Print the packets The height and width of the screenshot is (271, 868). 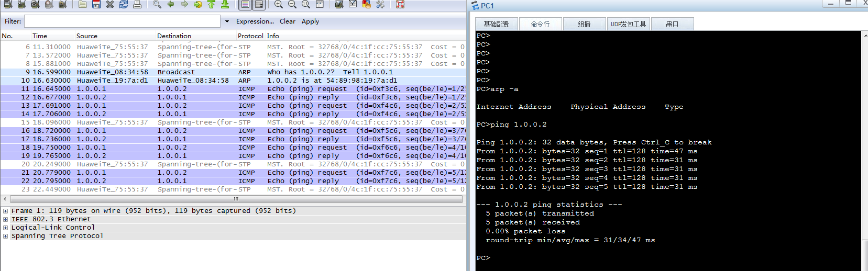137,4
